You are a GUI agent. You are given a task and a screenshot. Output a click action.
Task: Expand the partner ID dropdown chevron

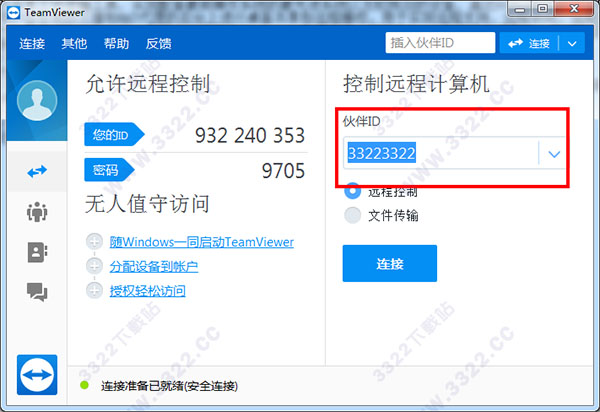[x=554, y=154]
